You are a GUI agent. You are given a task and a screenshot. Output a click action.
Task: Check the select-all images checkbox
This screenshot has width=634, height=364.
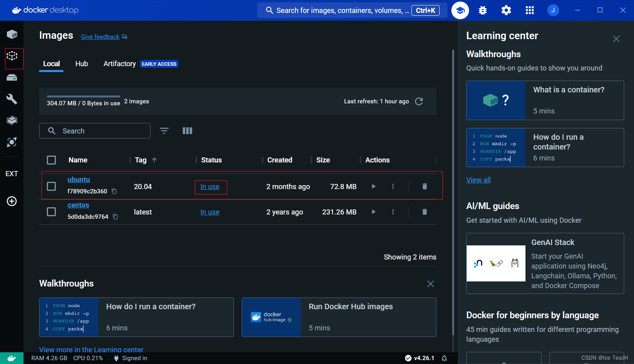[x=51, y=160]
